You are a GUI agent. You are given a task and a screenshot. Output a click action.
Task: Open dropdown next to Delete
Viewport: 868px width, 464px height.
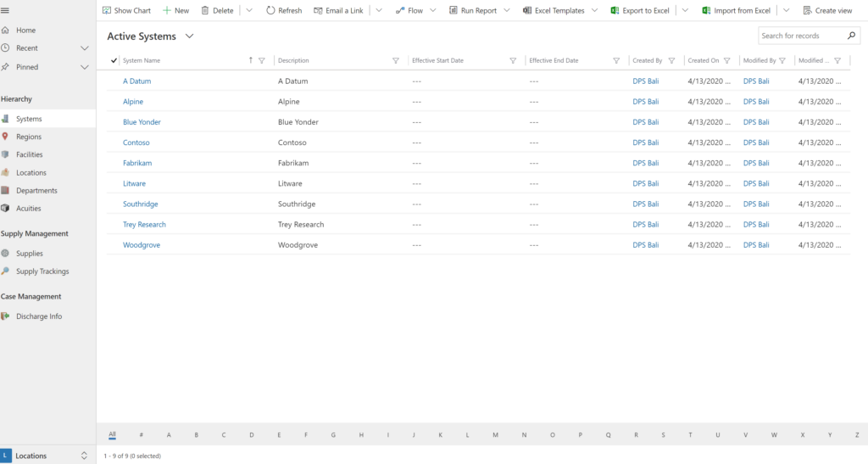click(249, 10)
